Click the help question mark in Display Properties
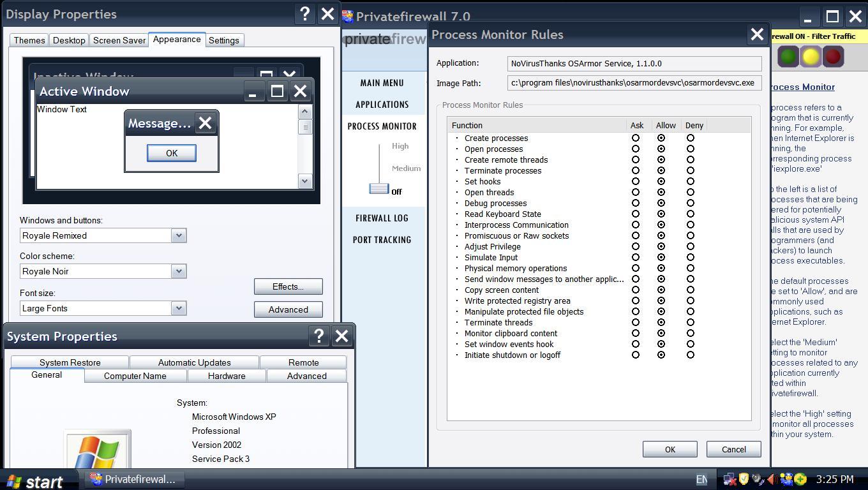 coord(305,14)
